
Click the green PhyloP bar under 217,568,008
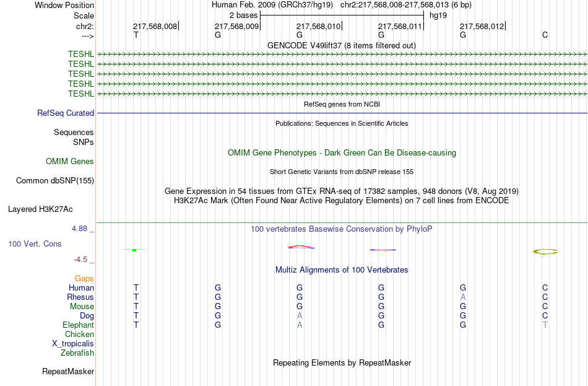click(134, 250)
